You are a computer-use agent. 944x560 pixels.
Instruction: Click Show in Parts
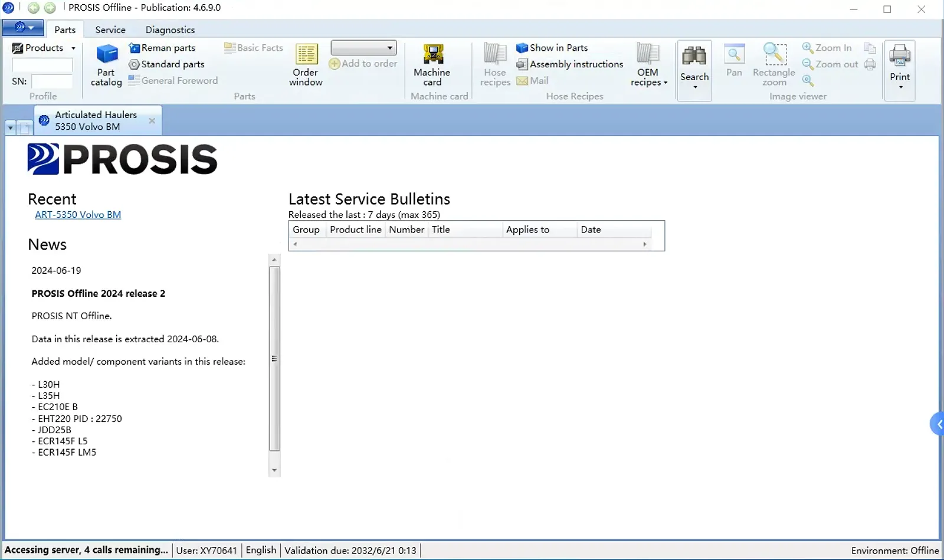pos(552,48)
